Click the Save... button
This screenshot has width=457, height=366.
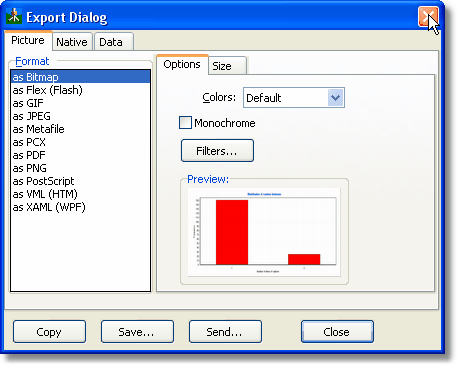(x=137, y=332)
